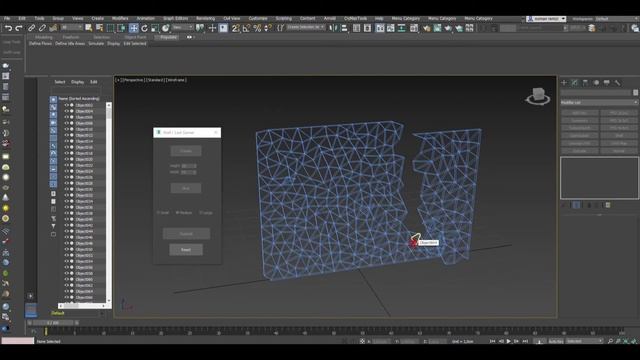Image resolution: width=640 pixels, height=360 pixels.
Task: Open the Scene Explorer Display menu
Action: click(77, 82)
